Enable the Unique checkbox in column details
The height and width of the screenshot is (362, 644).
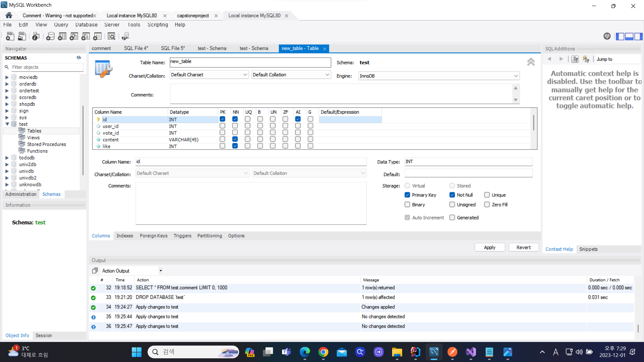click(487, 195)
